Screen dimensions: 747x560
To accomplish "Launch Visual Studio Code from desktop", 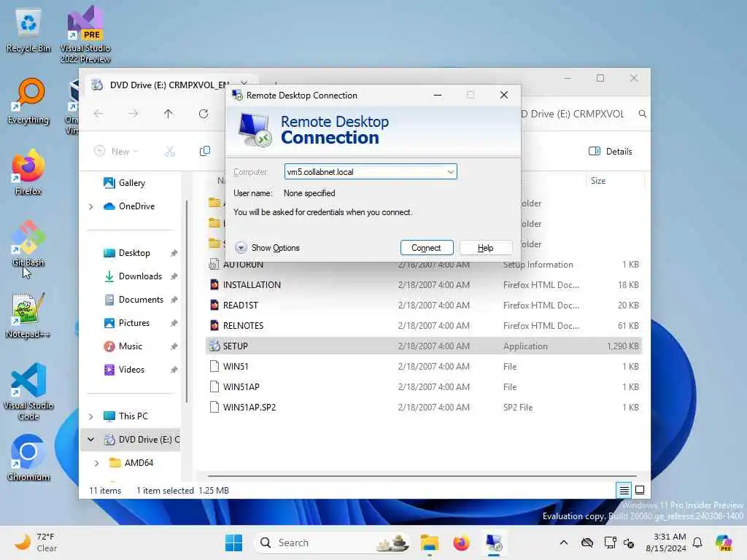I will pos(28,392).
